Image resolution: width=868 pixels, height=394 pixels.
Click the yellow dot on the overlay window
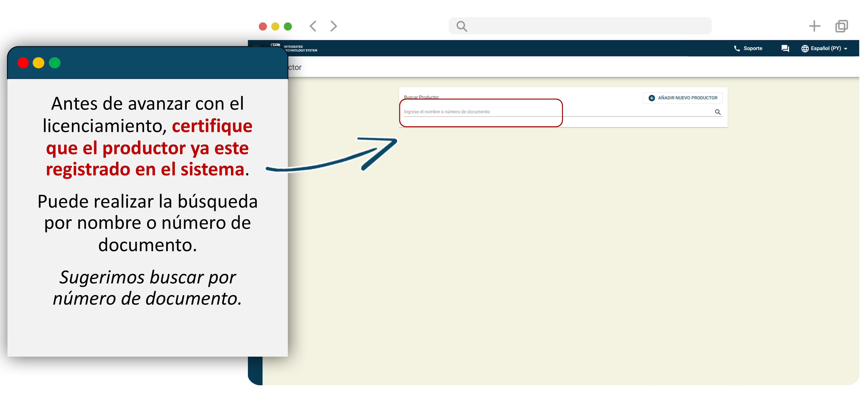tap(39, 63)
